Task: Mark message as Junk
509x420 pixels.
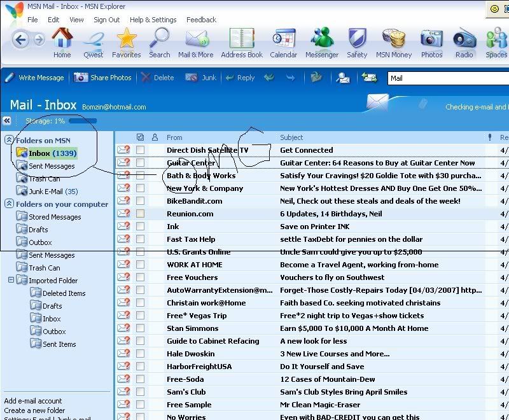Action: [x=200, y=78]
